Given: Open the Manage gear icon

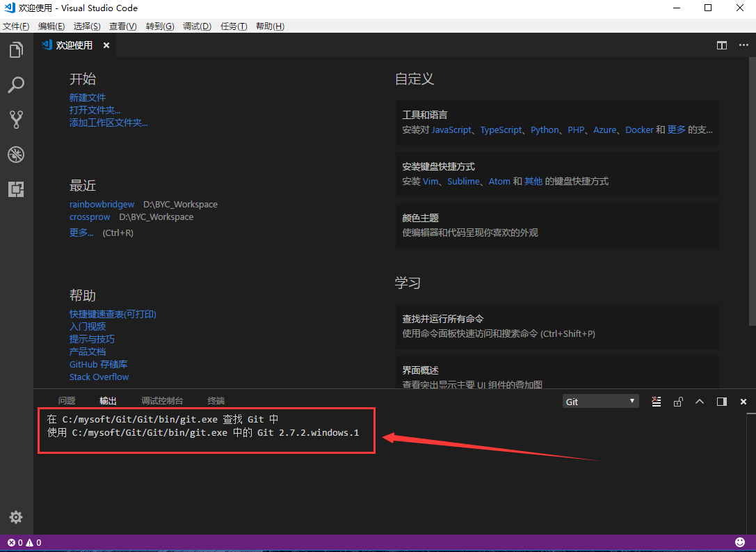Looking at the screenshot, I should coord(16,517).
